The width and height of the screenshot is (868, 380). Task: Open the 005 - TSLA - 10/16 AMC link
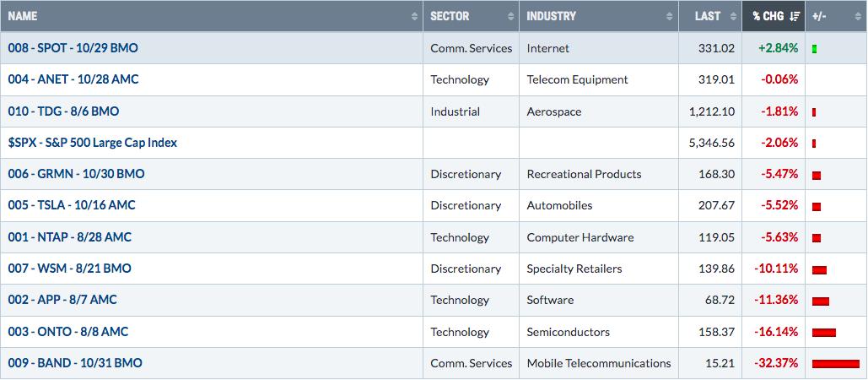[x=72, y=205]
